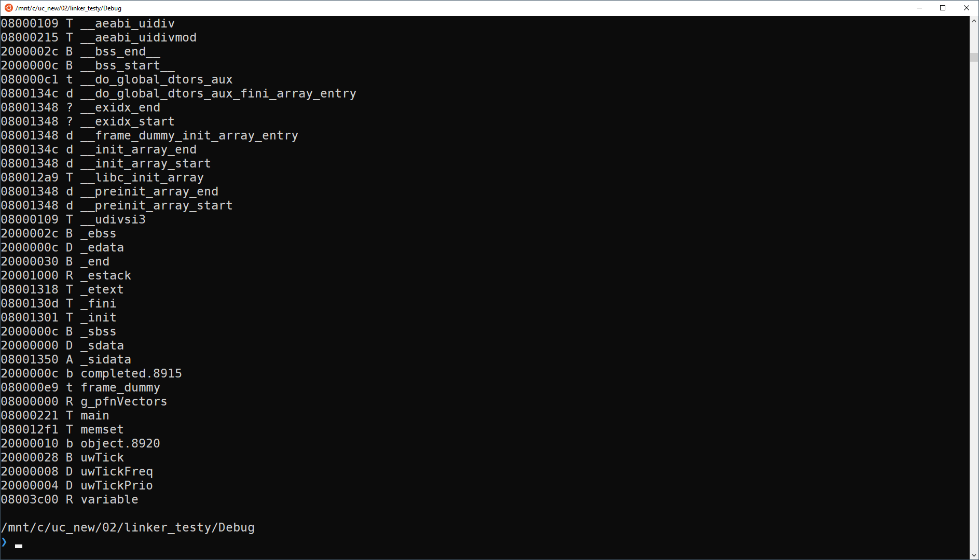Close the terminal window
This screenshot has height=560, width=979.
[x=967, y=8]
